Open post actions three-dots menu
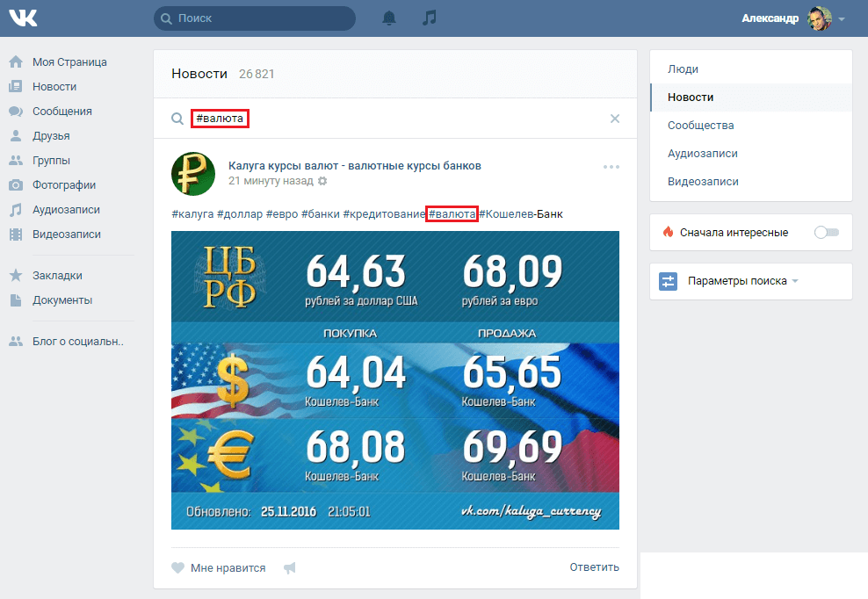Image resolution: width=868 pixels, height=599 pixels. click(611, 167)
